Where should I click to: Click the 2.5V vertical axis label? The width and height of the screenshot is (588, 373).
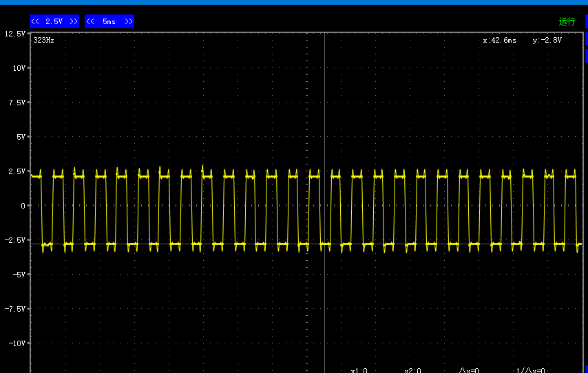17,171
